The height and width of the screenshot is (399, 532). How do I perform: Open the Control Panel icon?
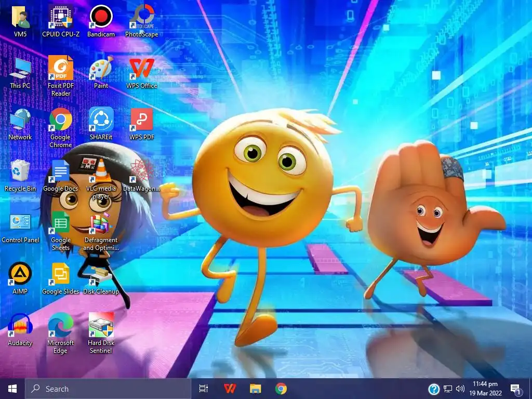[x=20, y=228]
